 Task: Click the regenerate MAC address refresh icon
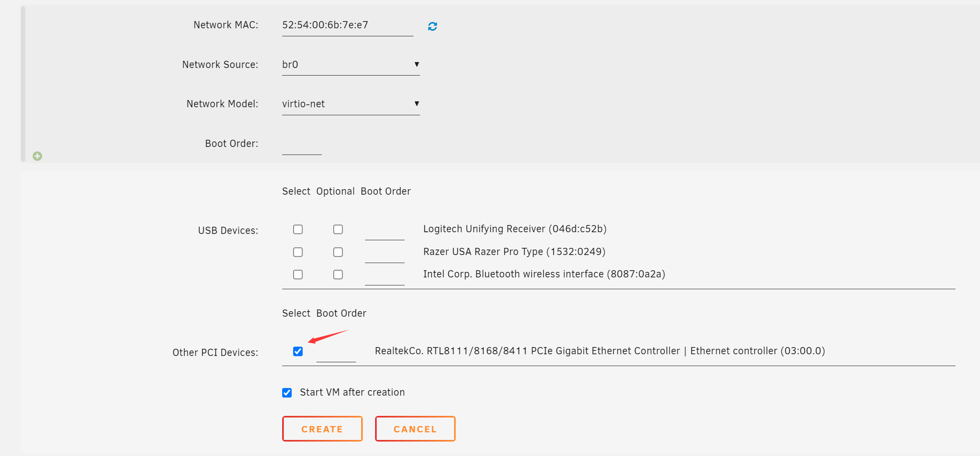point(432,26)
